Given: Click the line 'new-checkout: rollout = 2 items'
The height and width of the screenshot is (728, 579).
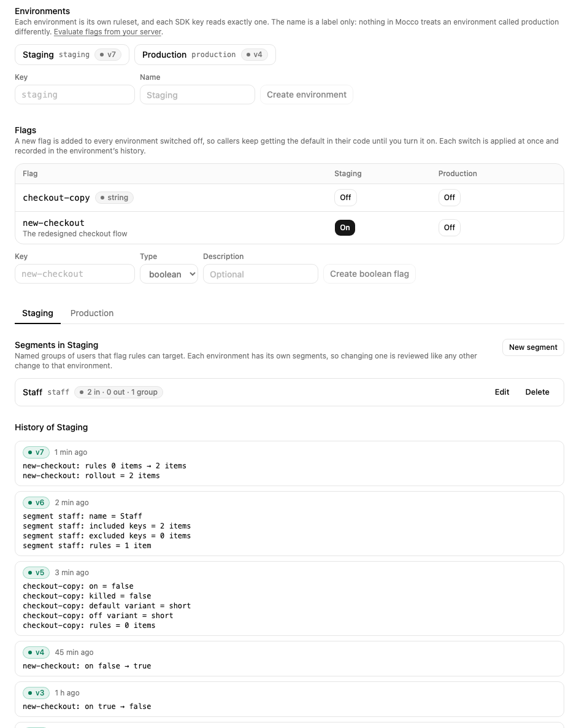Looking at the screenshot, I should tap(91, 476).
